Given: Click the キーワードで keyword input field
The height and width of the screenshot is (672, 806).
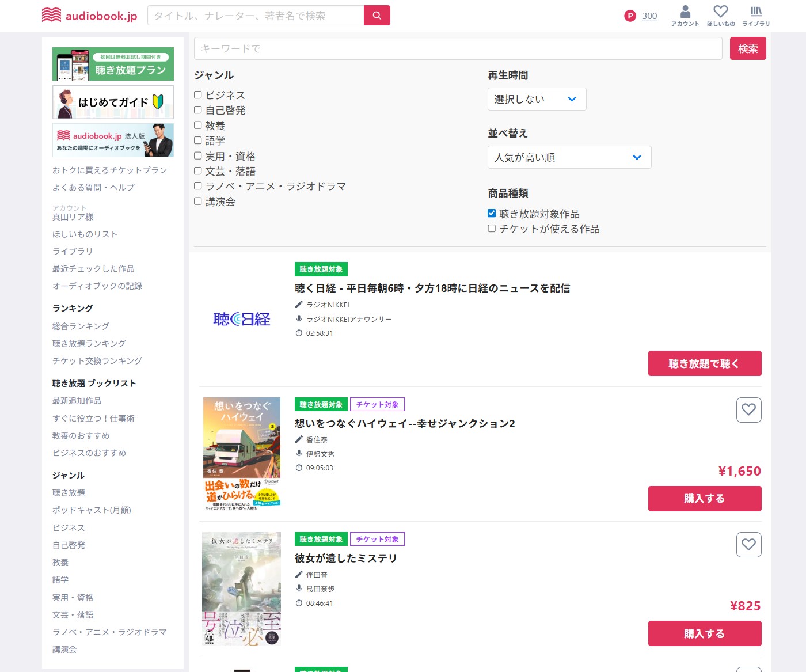Looking at the screenshot, I should click(458, 49).
